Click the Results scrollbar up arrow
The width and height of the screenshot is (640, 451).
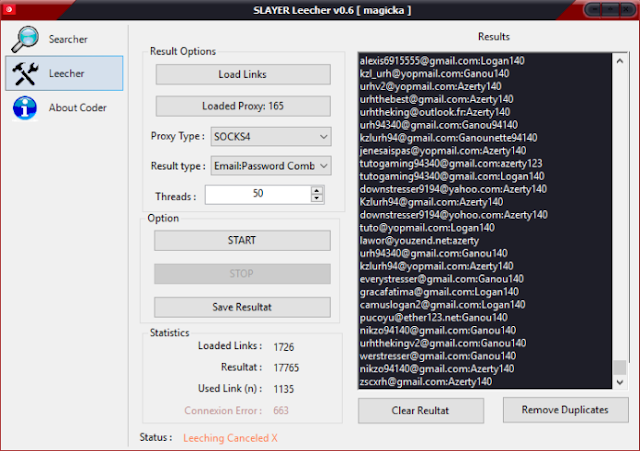620,61
